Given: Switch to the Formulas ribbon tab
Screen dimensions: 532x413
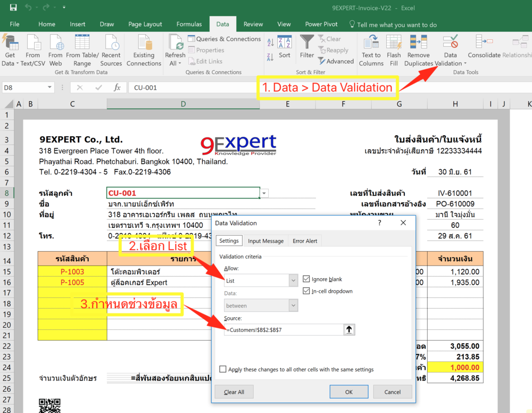Looking at the screenshot, I should [x=189, y=23].
